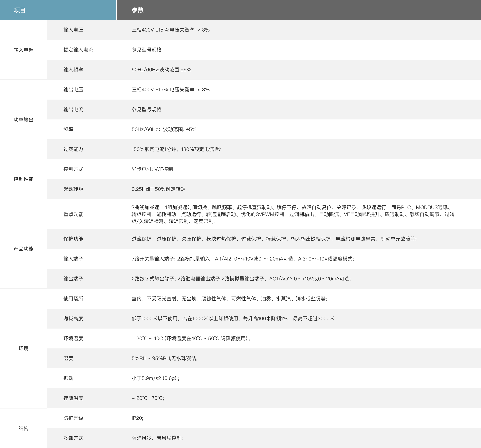Select the 结构 category cell

tap(23, 428)
